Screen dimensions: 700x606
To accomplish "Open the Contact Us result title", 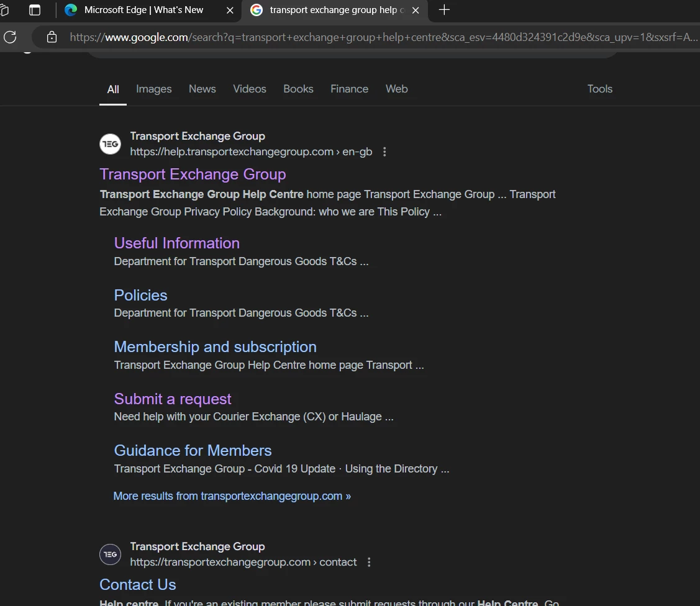I will point(137,585).
